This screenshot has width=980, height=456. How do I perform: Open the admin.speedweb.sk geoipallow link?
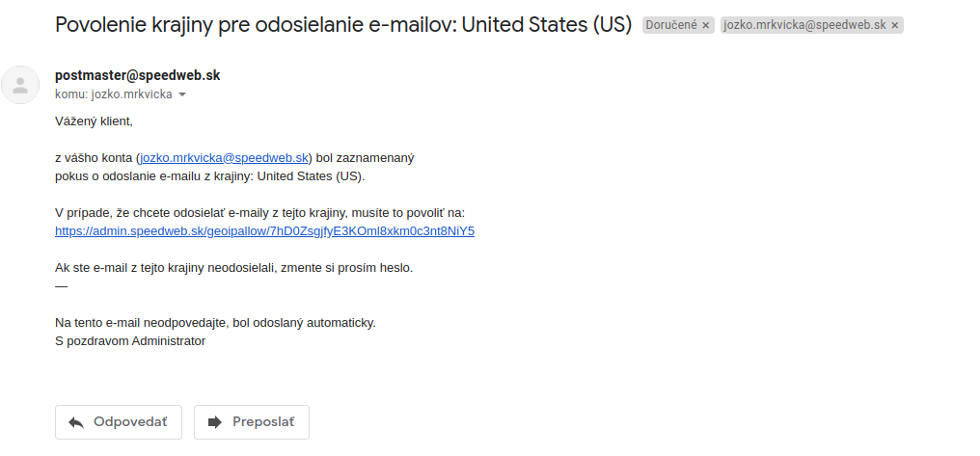tap(264, 231)
